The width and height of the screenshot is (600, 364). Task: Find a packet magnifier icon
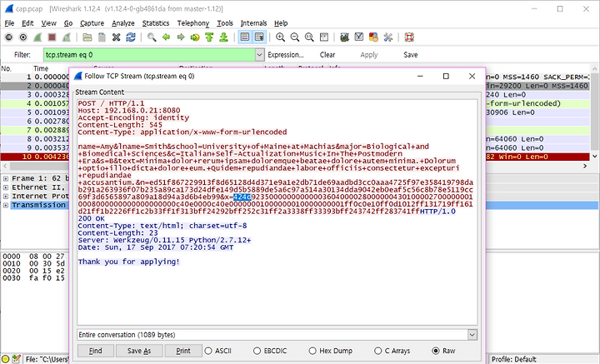[x=152, y=37]
